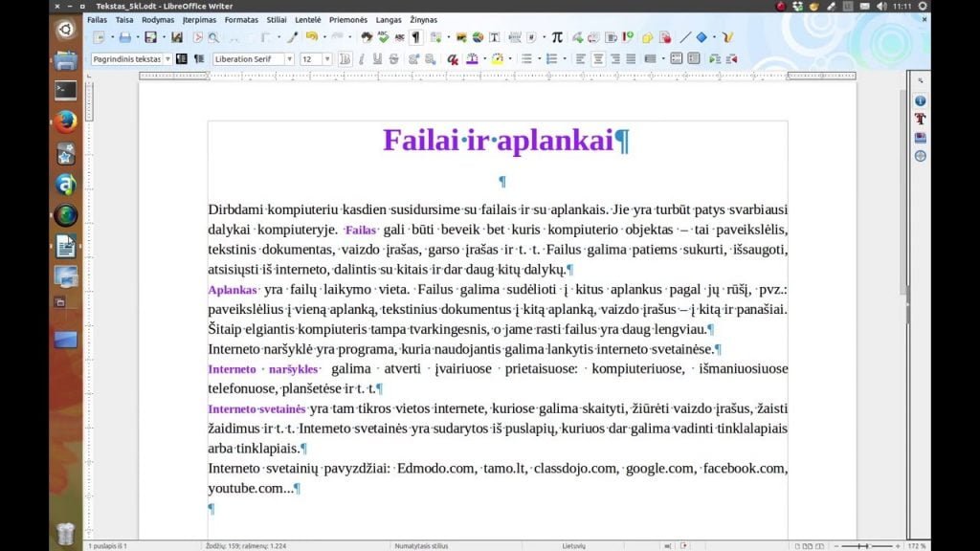The height and width of the screenshot is (551, 980).
Task: Click the Print document icon
Action: tap(125, 37)
